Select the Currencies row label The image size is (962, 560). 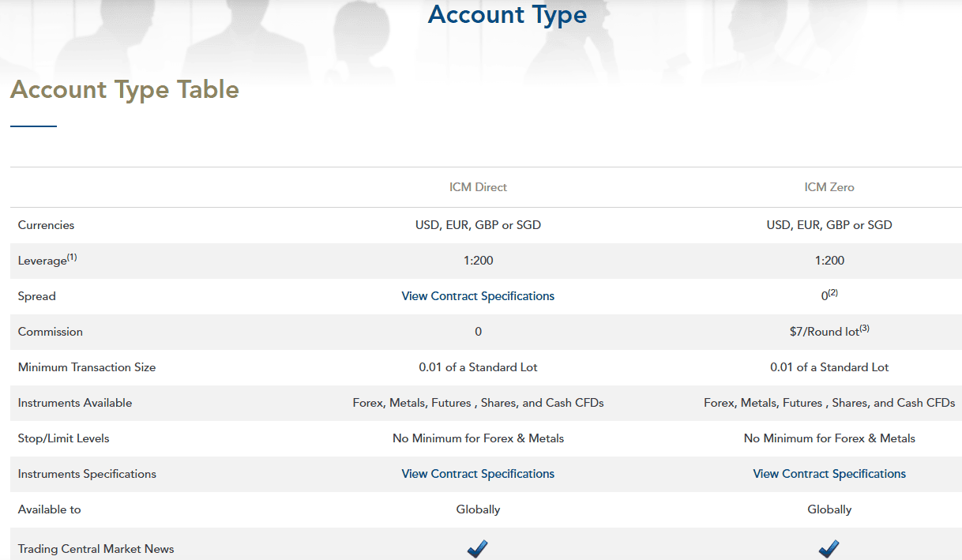coord(46,224)
